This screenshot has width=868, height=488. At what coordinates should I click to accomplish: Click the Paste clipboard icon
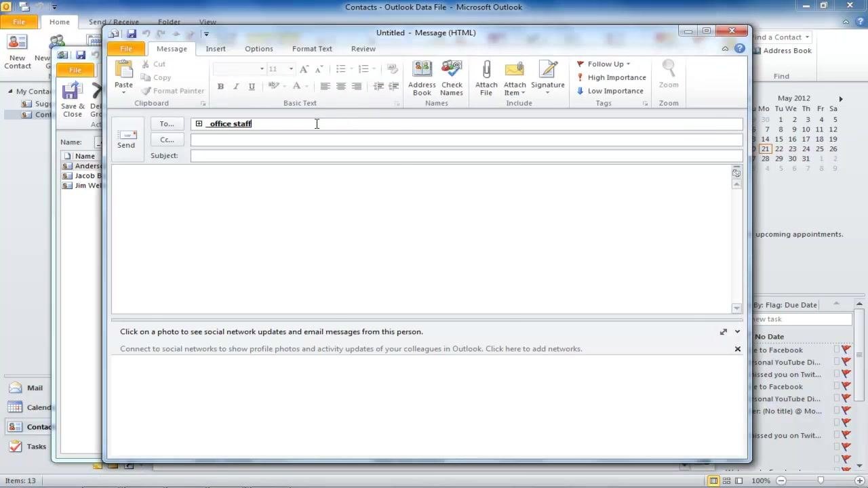click(123, 70)
